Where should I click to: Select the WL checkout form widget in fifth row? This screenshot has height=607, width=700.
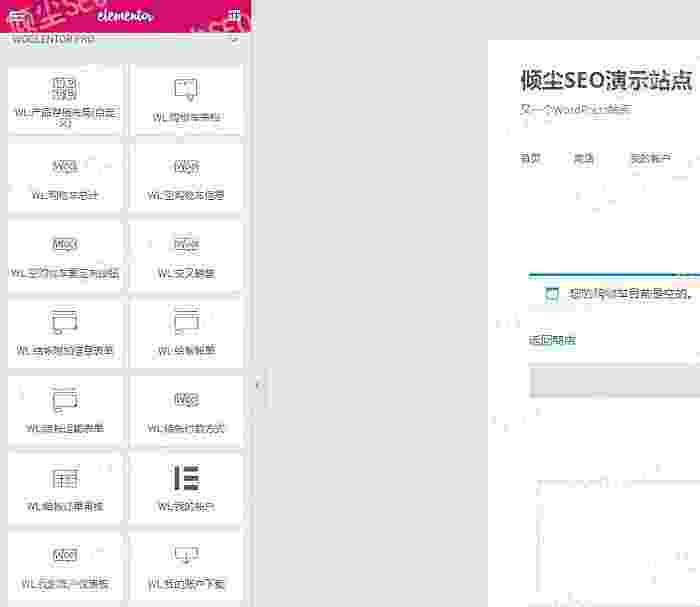tap(65, 411)
